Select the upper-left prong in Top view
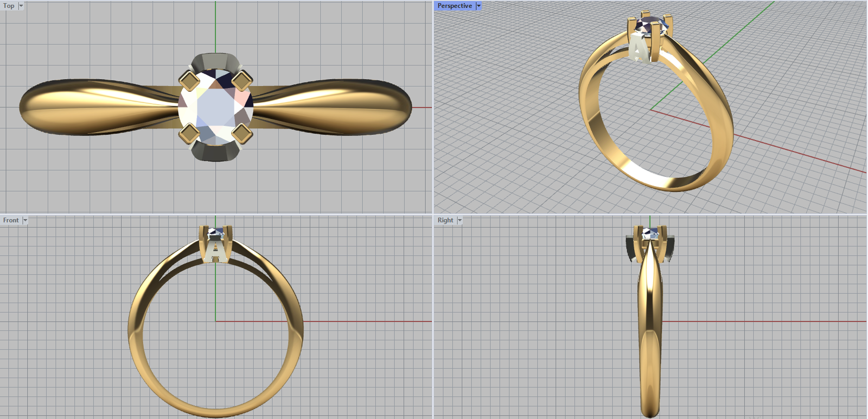The height and width of the screenshot is (419, 868). (x=189, y=81)
